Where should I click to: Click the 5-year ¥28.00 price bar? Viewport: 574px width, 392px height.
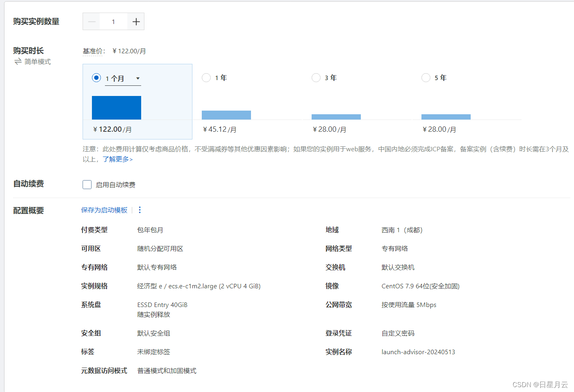pyautogui.click(x=446, y=117)
